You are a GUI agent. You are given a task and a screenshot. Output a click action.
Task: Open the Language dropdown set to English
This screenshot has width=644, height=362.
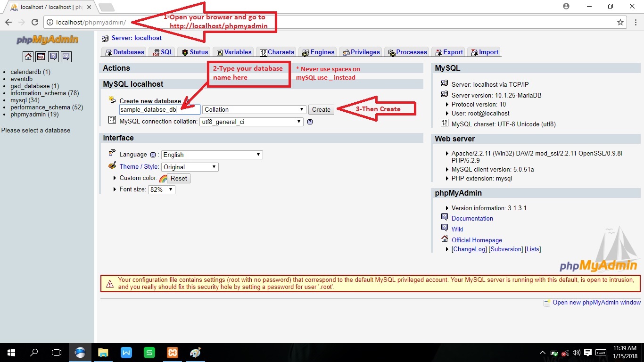pos(212,155)
